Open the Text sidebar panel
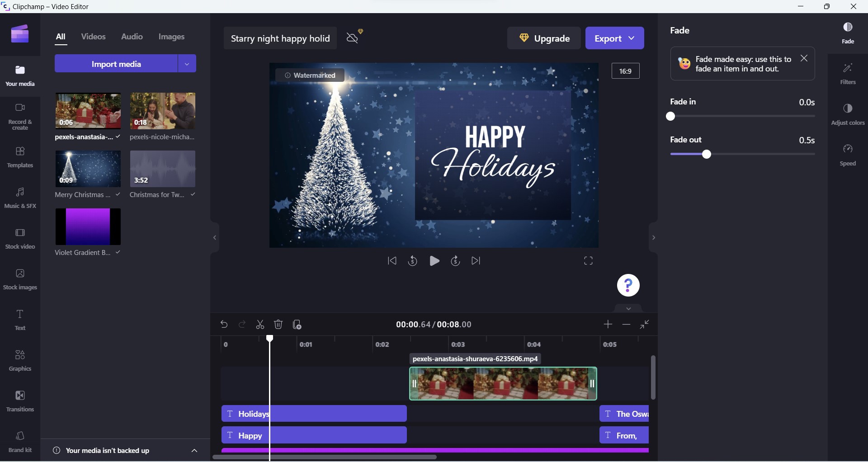Screen dimensions: 868x462 tap(20, 320)
